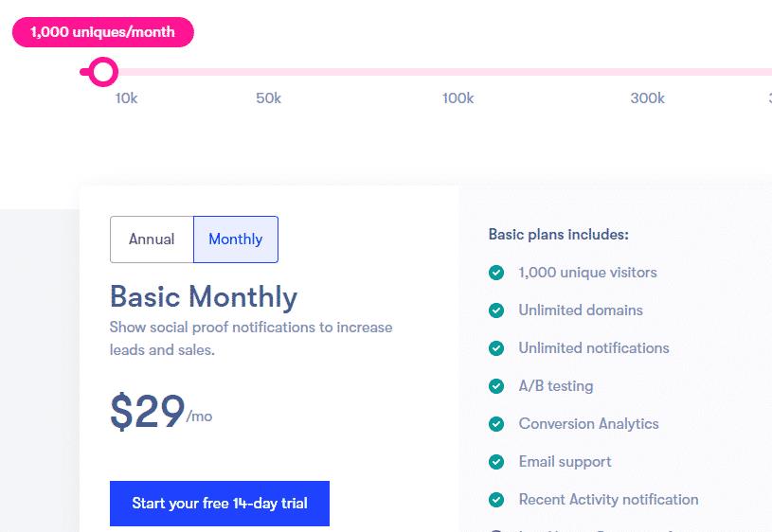Screen dimensions: 772x532
Task: Click the Conversion Analytics feature text
Action: 589,424
